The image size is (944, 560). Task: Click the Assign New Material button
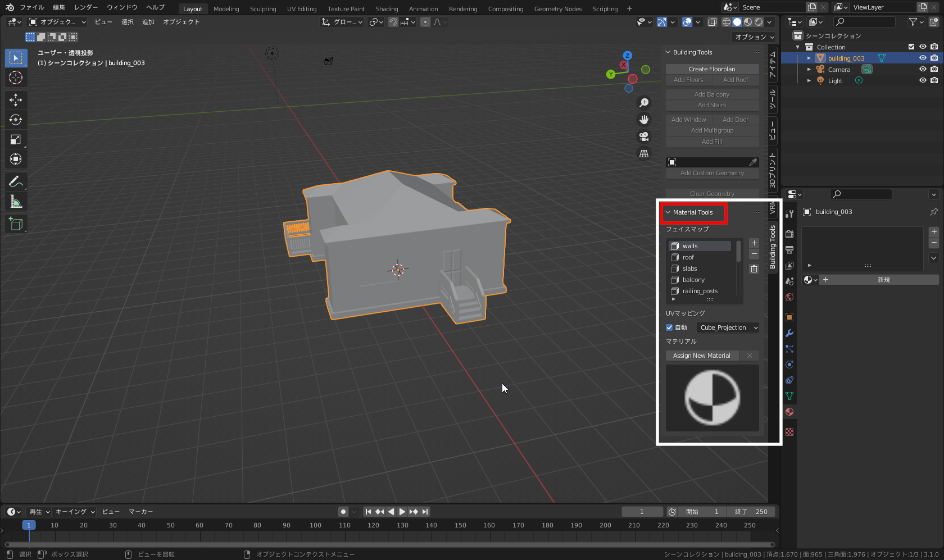(702, 355)
